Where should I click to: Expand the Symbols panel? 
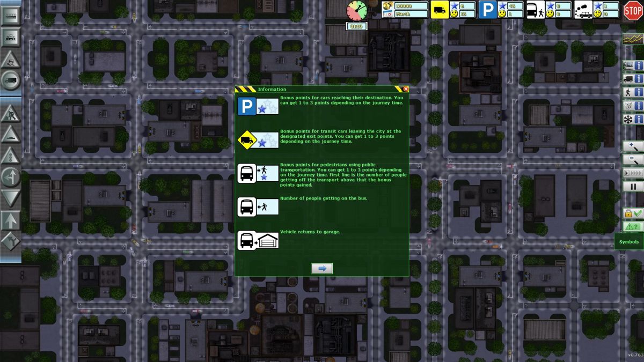click(x=628, y=242)
